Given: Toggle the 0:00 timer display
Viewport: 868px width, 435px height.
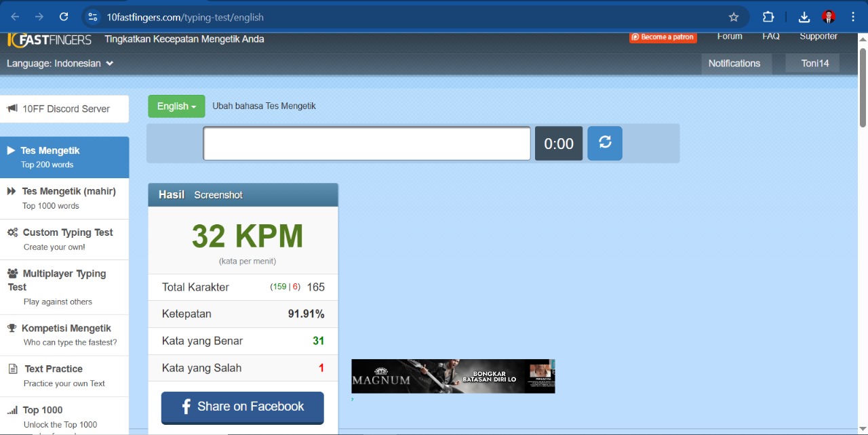Looking at the screenshot, I should [x=559, y=144].
